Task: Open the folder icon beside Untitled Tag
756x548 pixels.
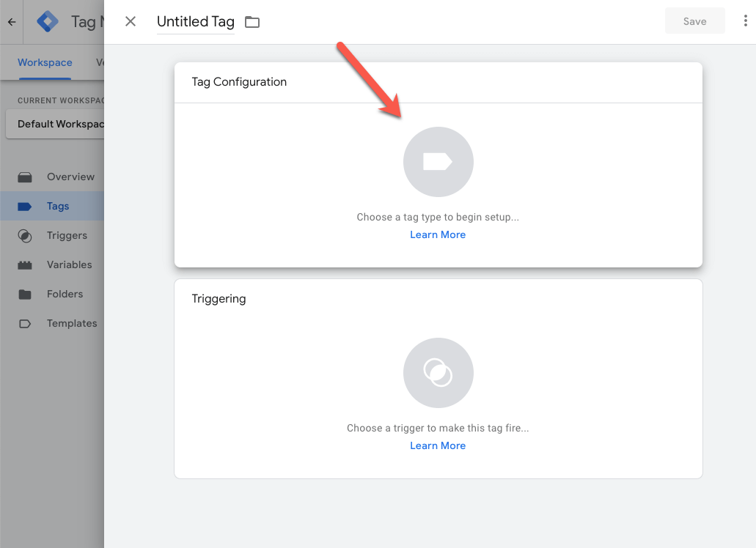Action: tap(252, 22)
